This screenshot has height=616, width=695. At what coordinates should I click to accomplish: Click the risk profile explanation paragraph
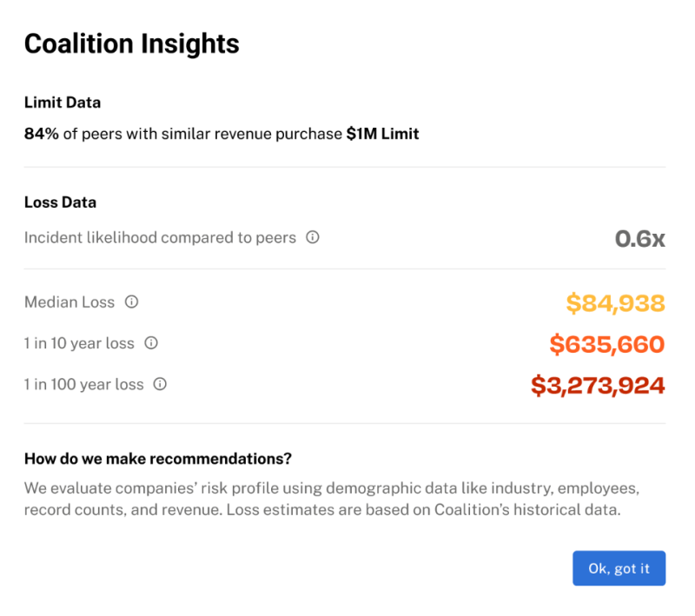(x=330, y=500)
